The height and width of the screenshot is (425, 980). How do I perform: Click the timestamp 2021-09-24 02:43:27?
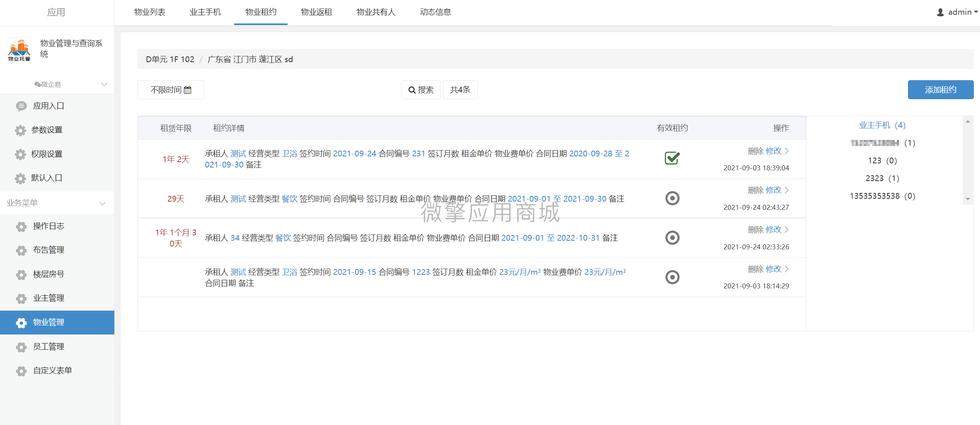[756, 207]
